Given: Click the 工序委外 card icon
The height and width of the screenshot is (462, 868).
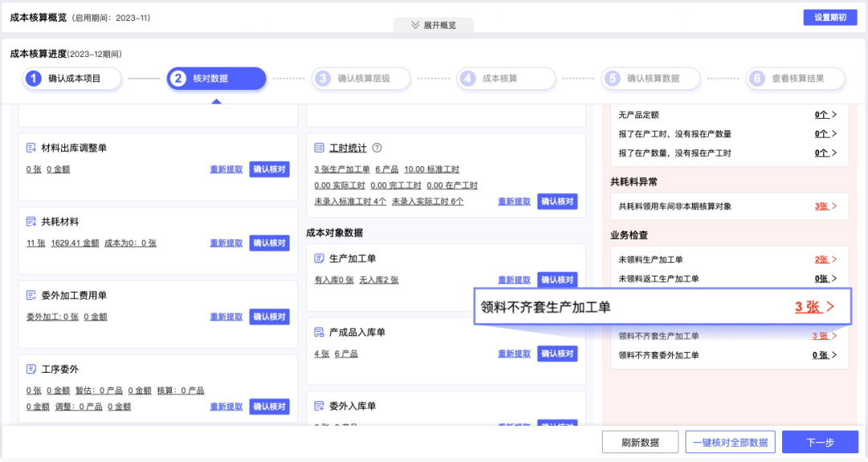Looking at the screenshot, I should click(31, 369).
